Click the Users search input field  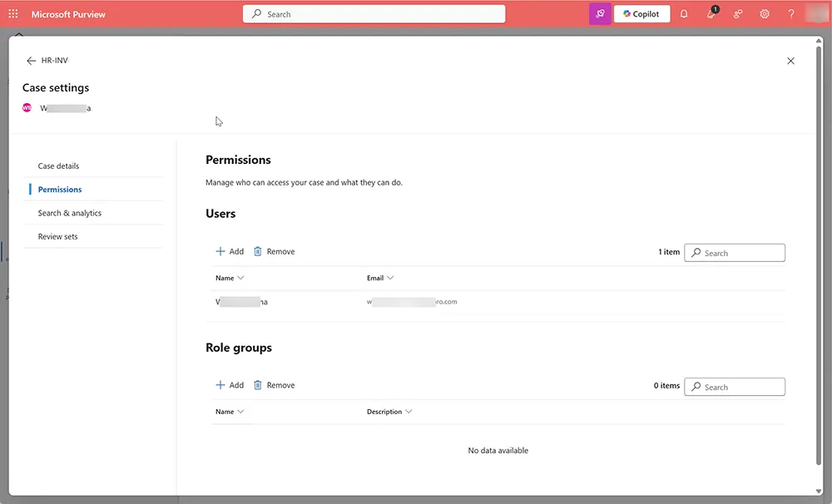click(x=735, y=252)
